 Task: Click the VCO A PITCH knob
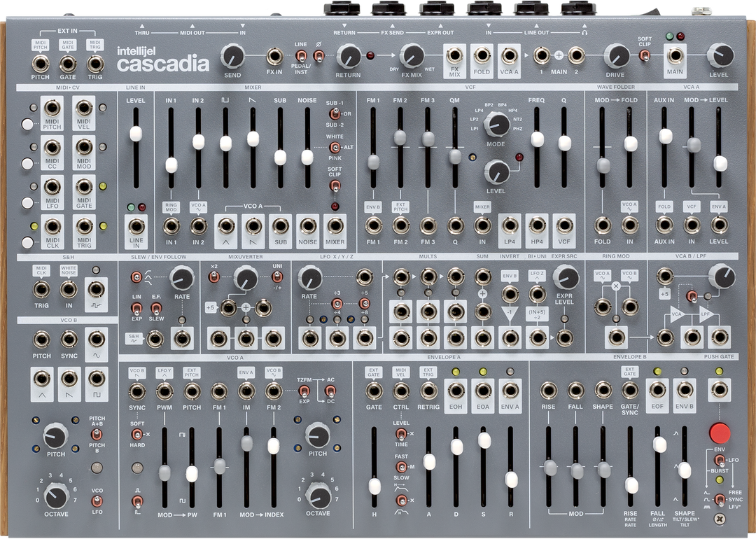(318, 435)
